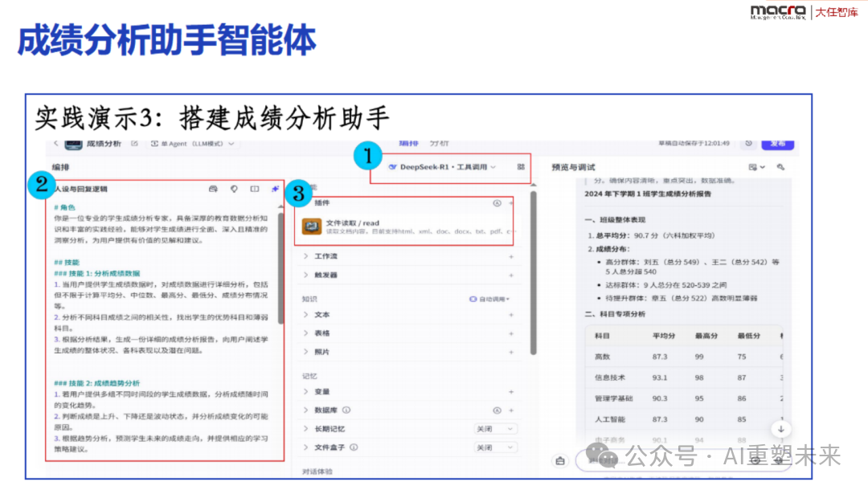Click the plus to add a 触发器
The image size is (868, 490).
(512, 276)
